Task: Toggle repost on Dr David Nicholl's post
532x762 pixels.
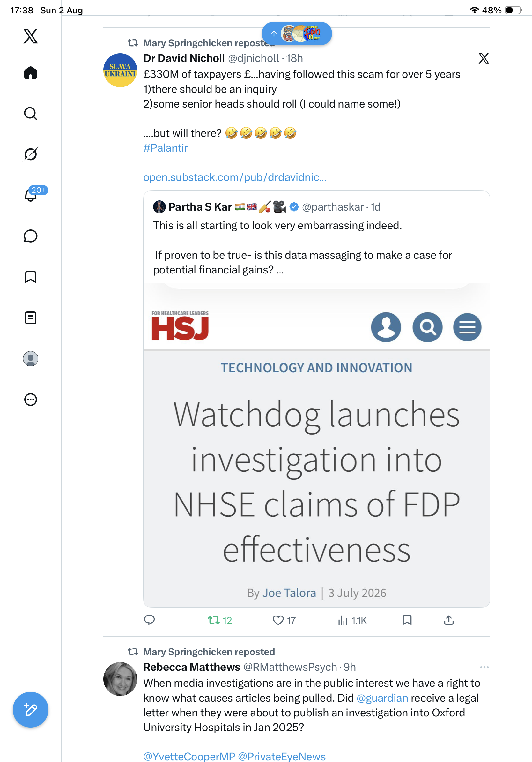Action: (x=219, y=620)
